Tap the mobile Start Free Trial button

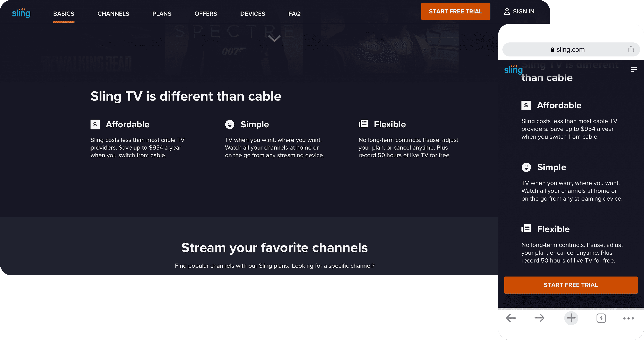[571, 285]
